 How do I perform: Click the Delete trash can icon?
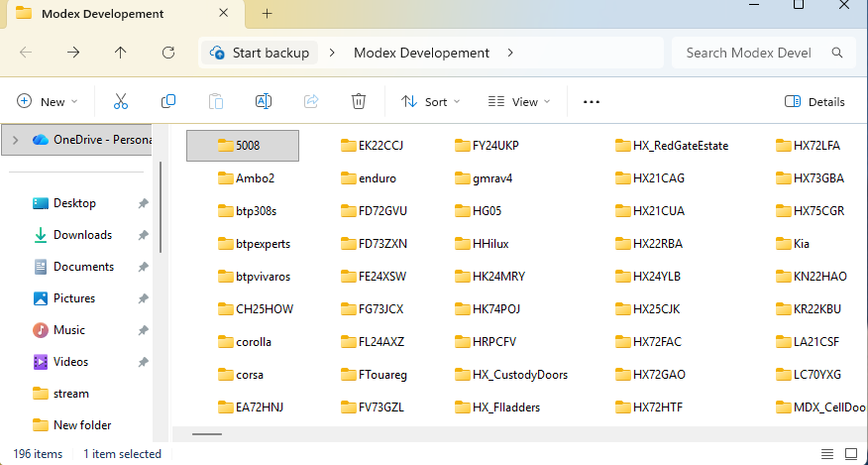(359, 101)
